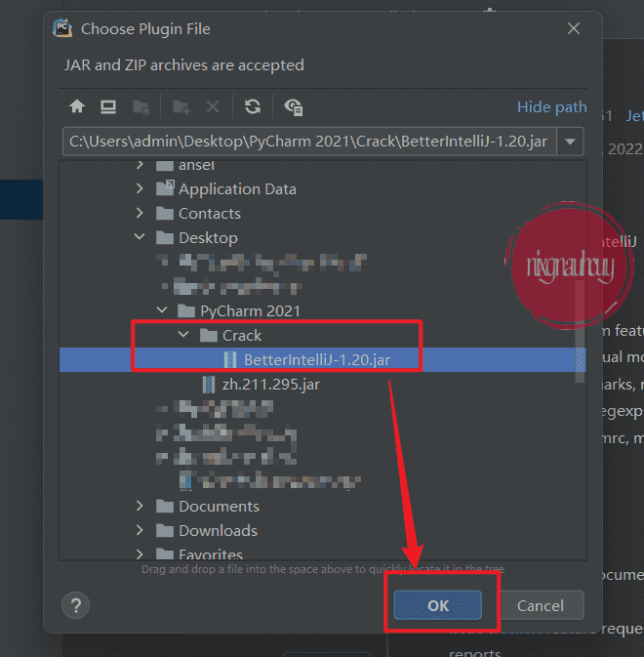The width and height of the screenshot is (644, 657).
Task: Select the Downloads folder
Action: click(x=218, y=530)
